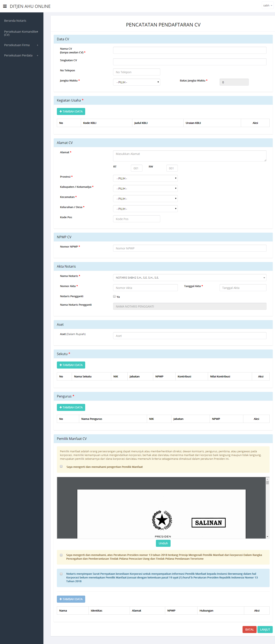The width and height of the screenshot is (275, 644).
Task: Click the LANJUT button
Action: pyautogui.click(x=265, y=630)
